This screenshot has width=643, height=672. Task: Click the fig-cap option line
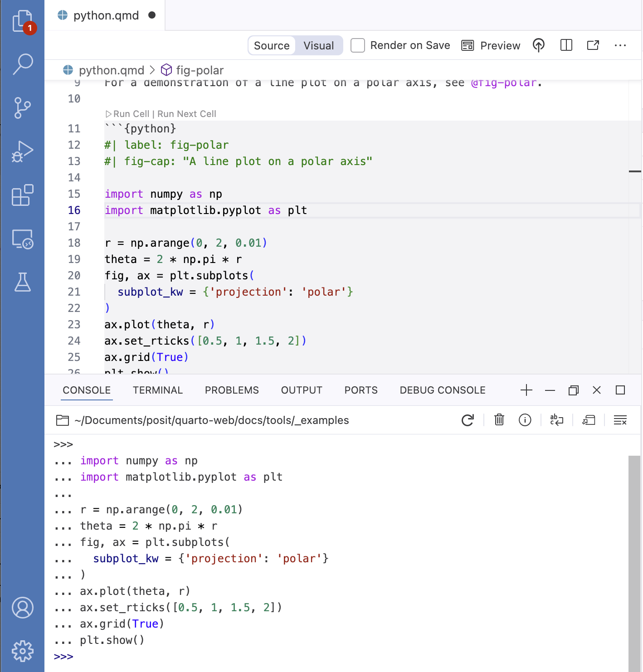(239, 161)
